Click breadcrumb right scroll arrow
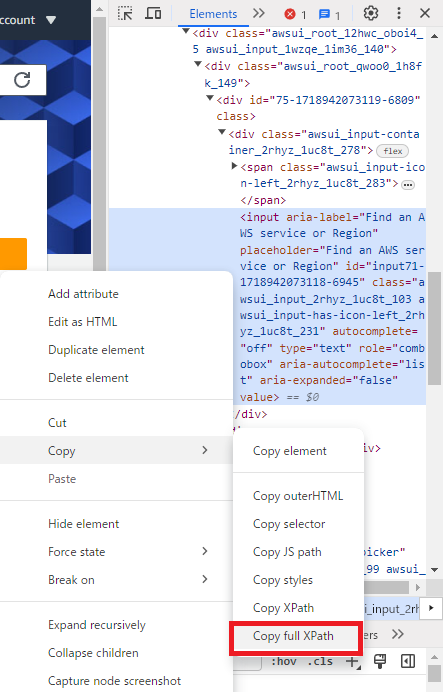The width and height of the screenshot is (443, 692). (x=432, y=608)
